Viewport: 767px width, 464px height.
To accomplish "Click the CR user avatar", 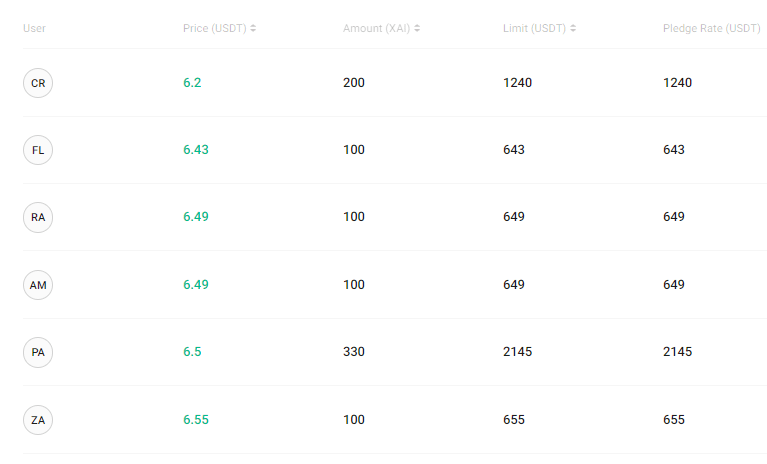I will [x=38, y=83].
